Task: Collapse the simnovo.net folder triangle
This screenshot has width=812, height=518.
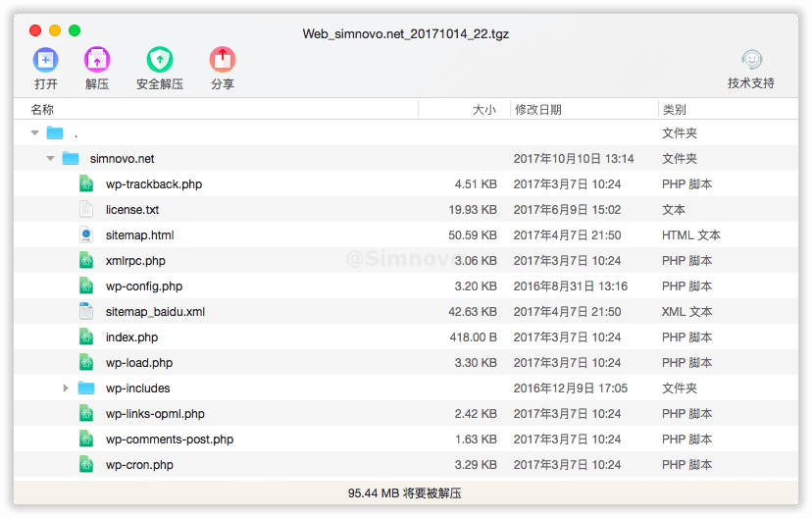Action: tap(50, 159)
